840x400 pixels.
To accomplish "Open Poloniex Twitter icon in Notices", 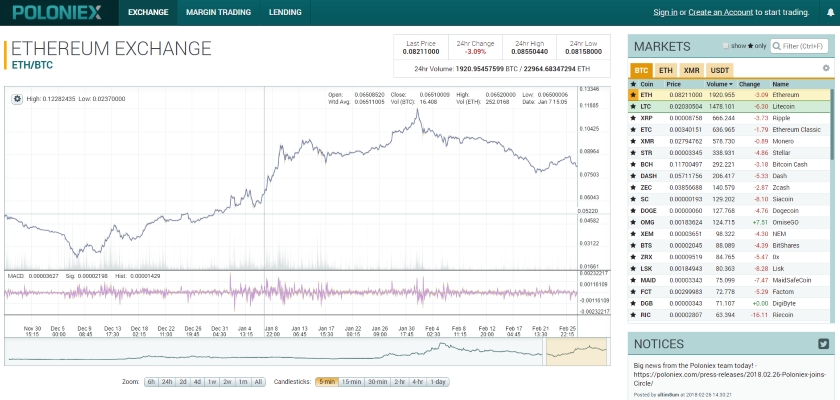I will coord(823,344).
